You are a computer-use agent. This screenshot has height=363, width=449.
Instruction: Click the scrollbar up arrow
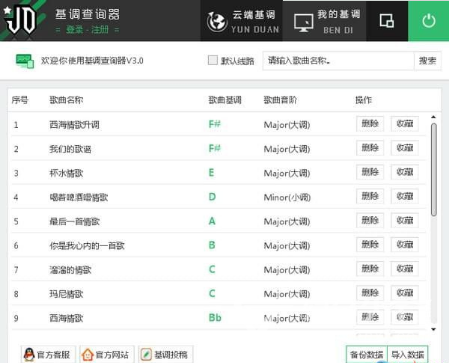pos(433,117)
